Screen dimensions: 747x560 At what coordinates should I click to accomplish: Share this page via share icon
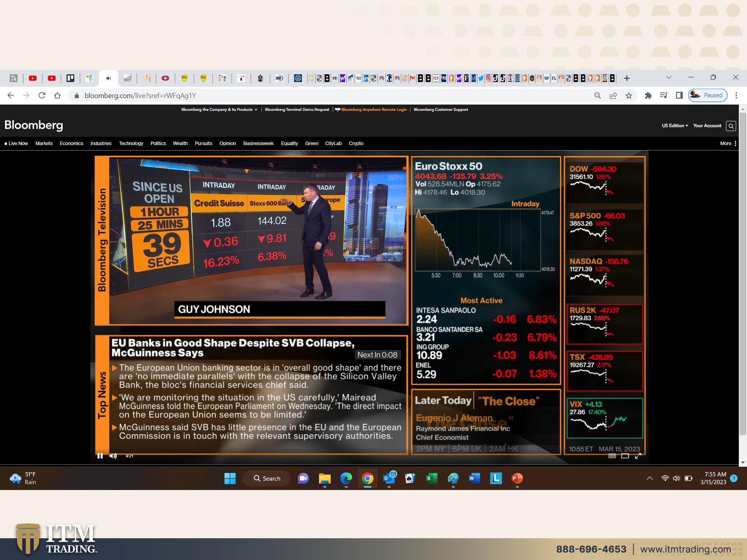613,95
